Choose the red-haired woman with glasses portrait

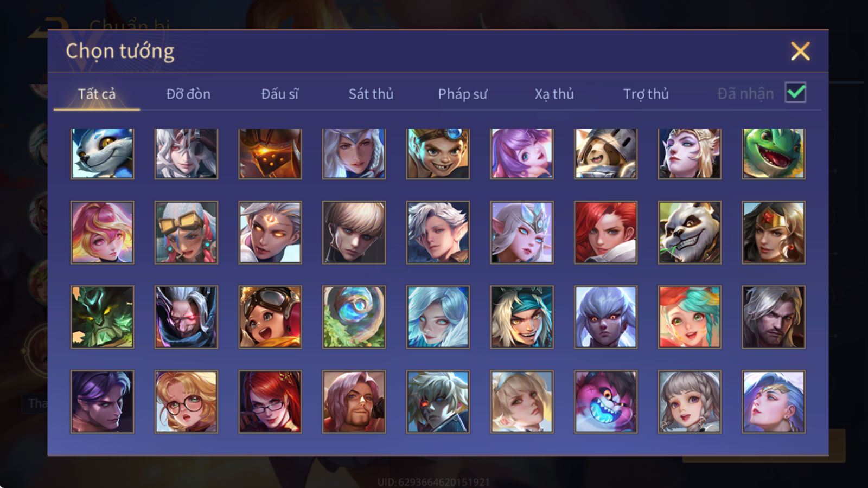click(270, 402)
